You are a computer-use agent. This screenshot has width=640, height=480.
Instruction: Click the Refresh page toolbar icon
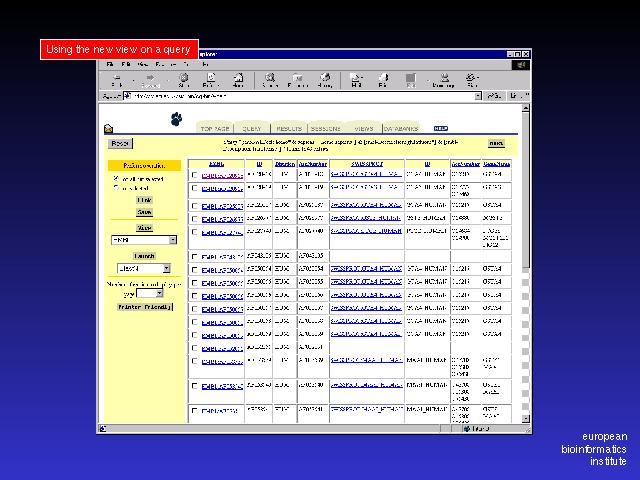click(x=211, y=77)
